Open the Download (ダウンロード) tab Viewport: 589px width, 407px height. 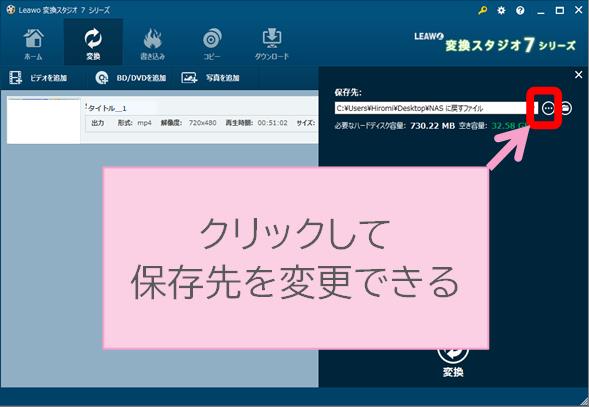point(272,44)
